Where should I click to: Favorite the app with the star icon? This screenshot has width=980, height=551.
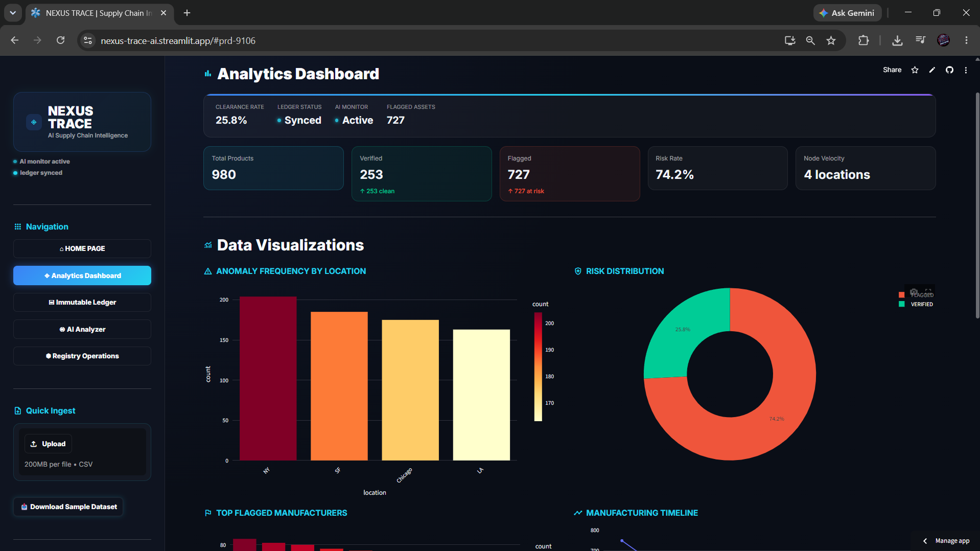(915, 70)
